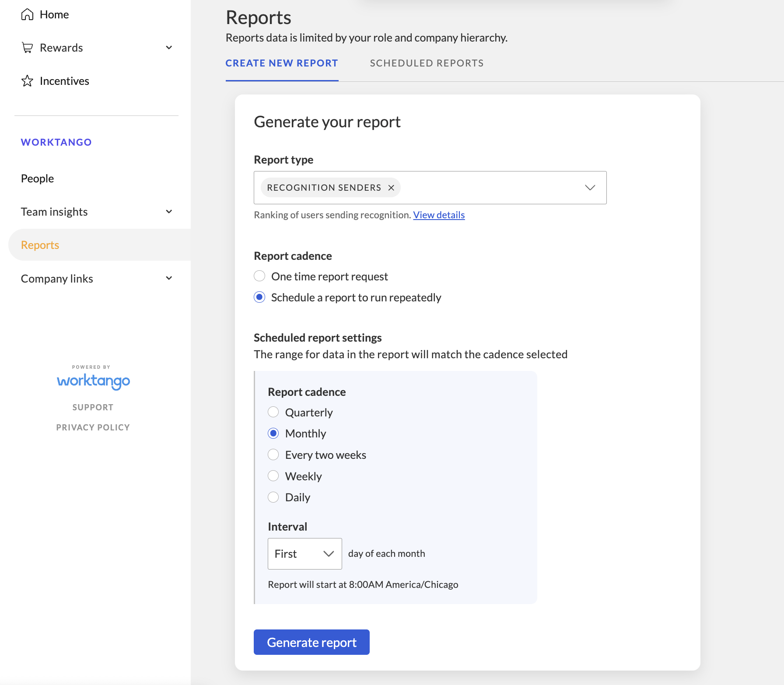This screenshot has width=784, height=685.
Task: Click the WorkTango logo
Action: [93, 381]
